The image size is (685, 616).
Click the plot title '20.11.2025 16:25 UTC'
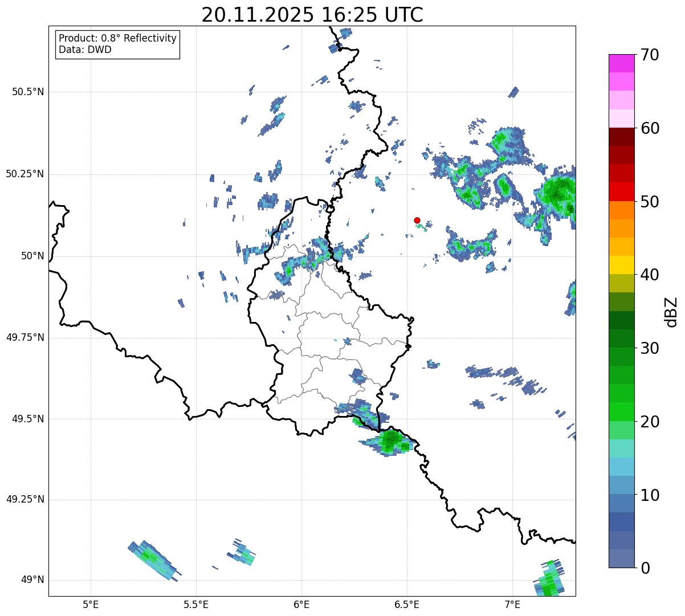312,15
